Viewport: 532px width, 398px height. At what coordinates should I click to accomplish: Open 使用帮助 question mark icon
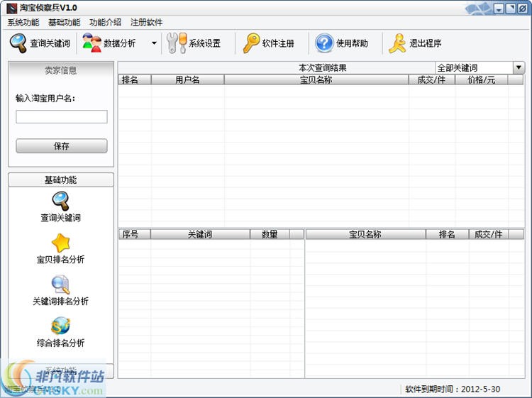[x=324, y=43]
